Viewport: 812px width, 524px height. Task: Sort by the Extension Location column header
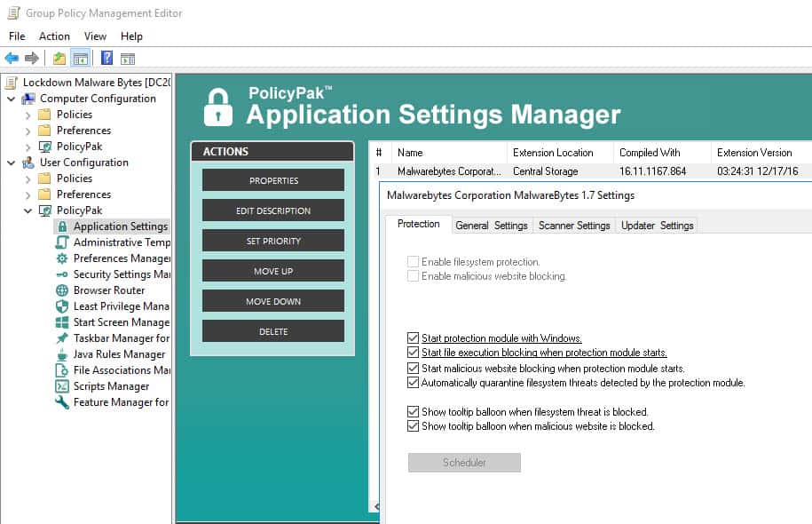click(x=560, y=153)
